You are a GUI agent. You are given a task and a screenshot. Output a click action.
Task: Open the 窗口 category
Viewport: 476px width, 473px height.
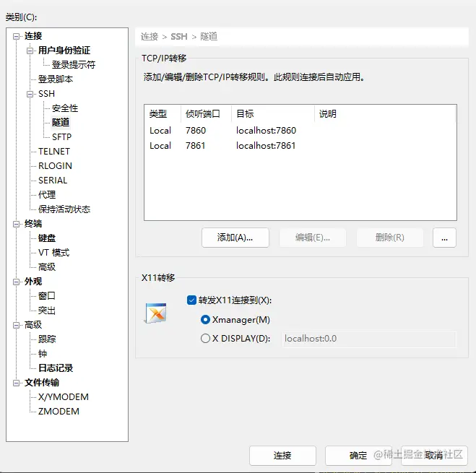47,295
